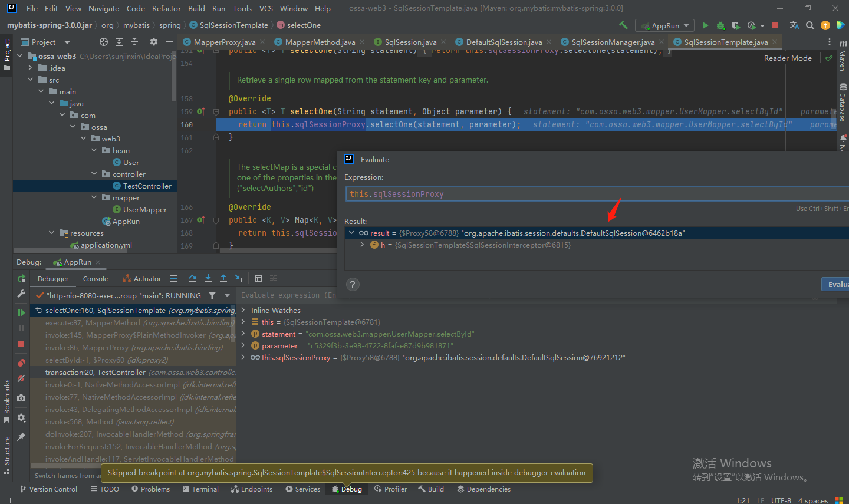The height and width of the screenshot is (504, 849).
Task: Click the expression input field
Action: 597,194
